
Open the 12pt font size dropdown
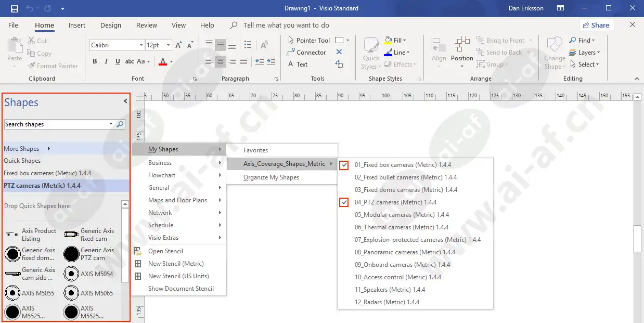[169, 45]
